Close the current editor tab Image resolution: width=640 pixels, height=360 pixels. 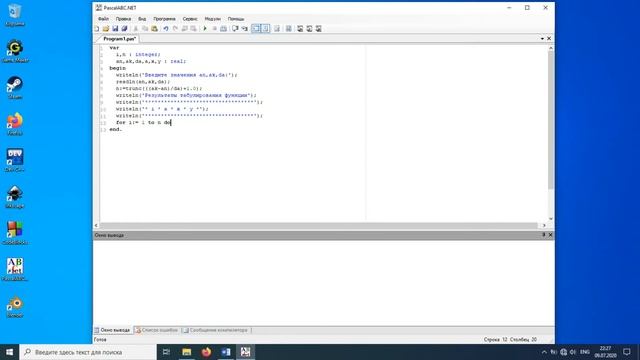(549, 38)
